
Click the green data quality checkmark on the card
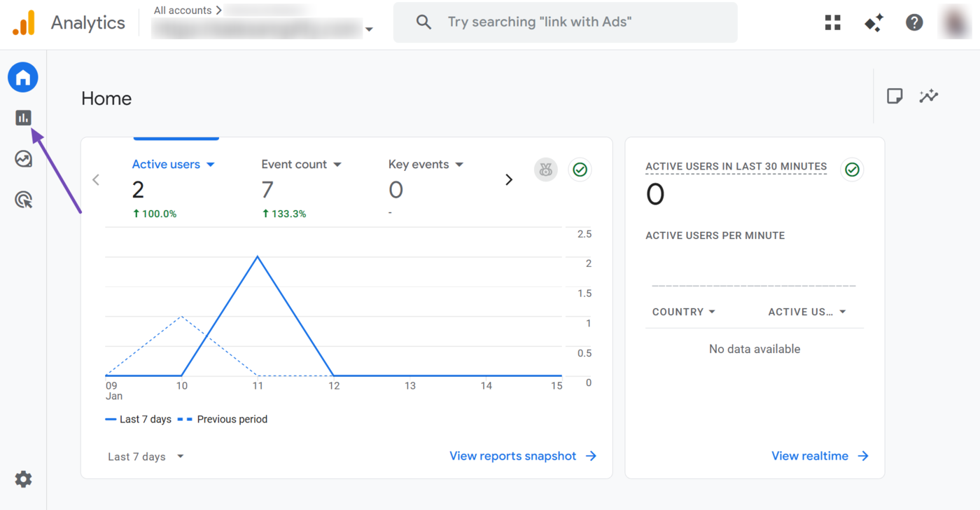580,170
